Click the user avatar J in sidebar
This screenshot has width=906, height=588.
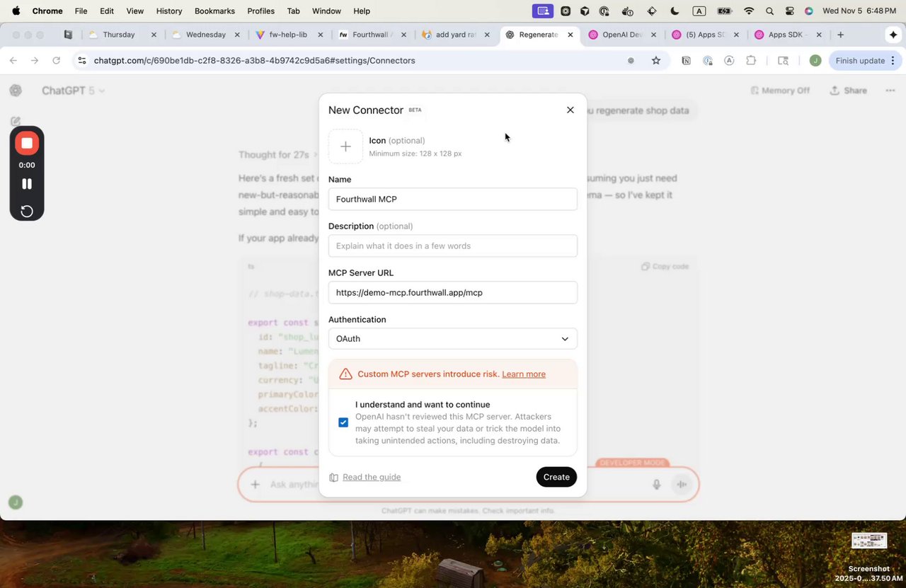pos(16,502)
